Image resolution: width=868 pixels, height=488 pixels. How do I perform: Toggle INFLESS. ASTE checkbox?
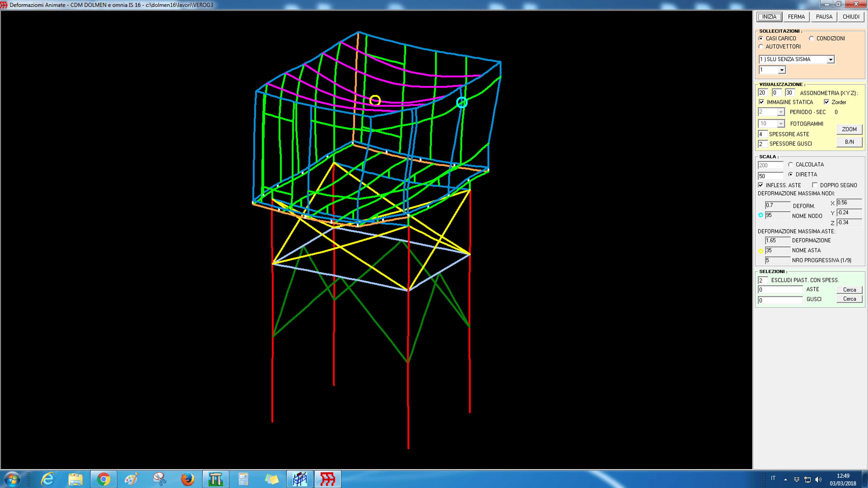760,185
